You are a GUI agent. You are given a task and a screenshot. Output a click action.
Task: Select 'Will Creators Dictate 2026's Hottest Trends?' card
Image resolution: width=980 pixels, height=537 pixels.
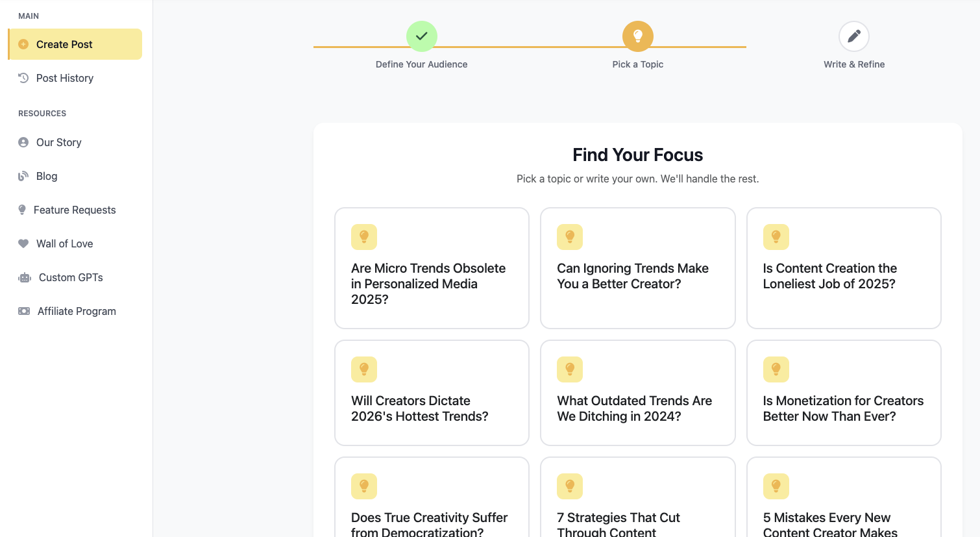432,393
